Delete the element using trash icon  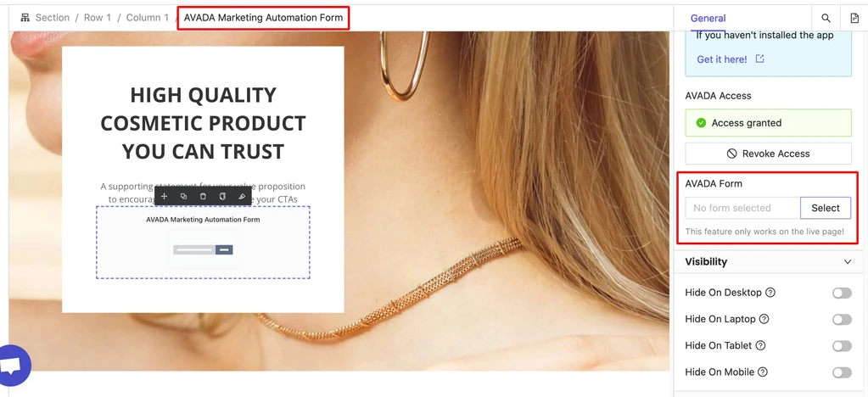coord(203,197)
